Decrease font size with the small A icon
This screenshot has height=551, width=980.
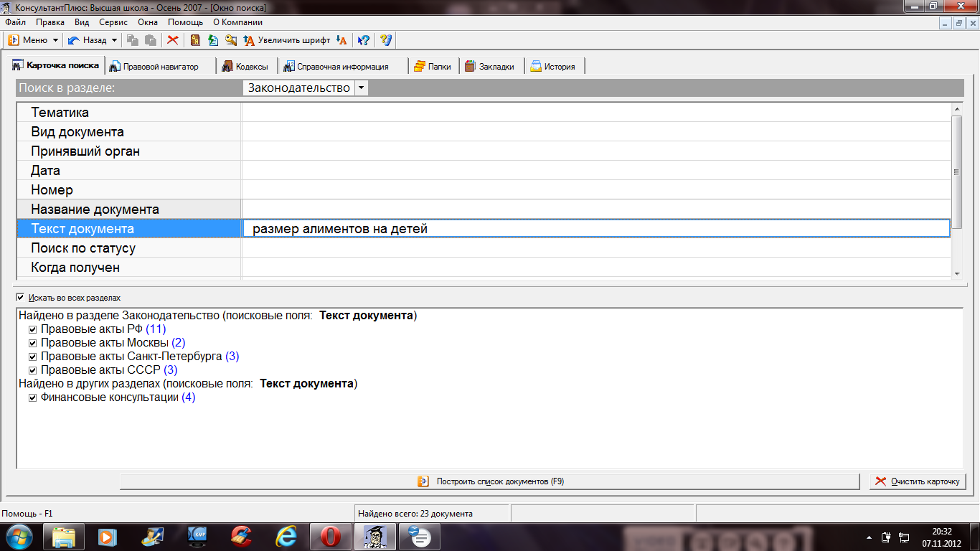pyautogui.click(x=341, y=40)
